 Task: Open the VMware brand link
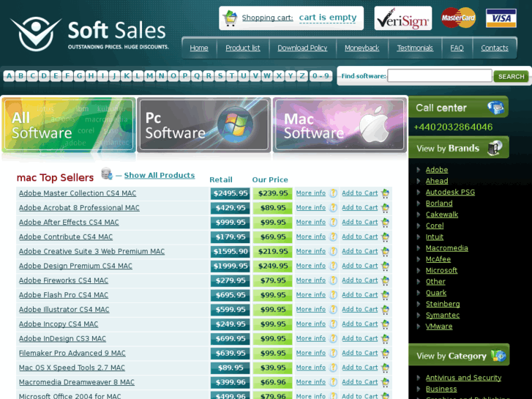pos(439,327)
